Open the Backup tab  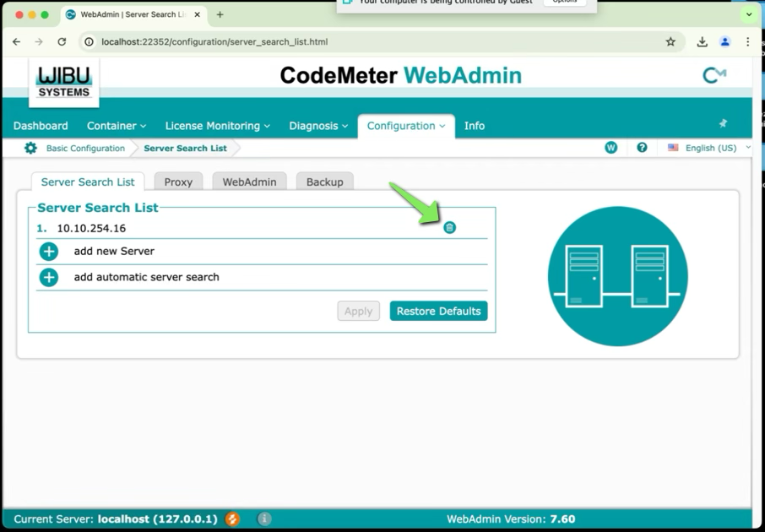(324, 182)
